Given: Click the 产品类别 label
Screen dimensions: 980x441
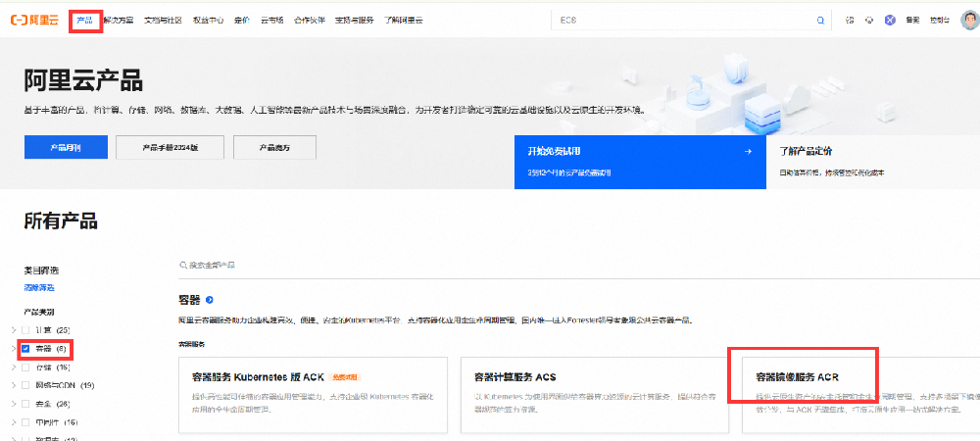Looking at the screenshot, I should point(39,312).
